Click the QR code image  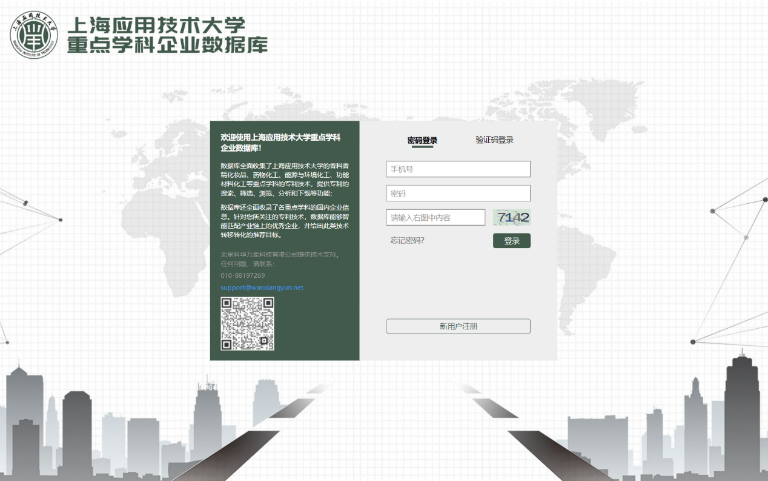tap(247, 324)
